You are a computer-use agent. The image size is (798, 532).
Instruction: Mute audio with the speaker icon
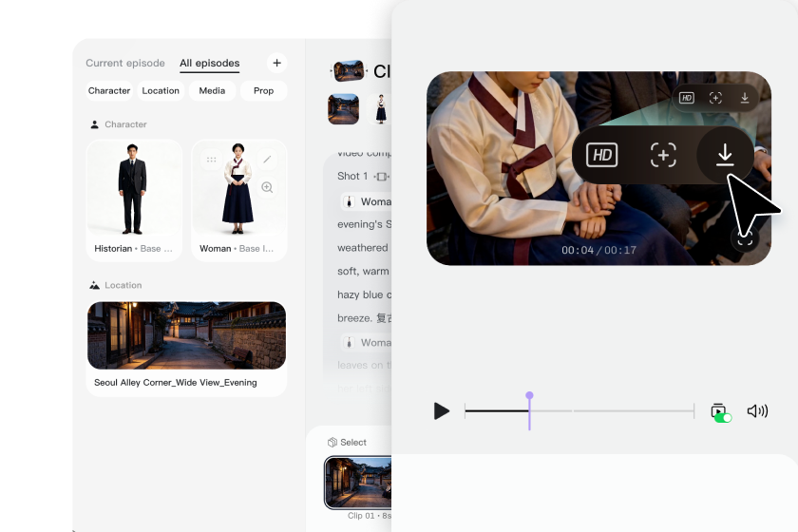pyautogui.click(x=757, y=410)
